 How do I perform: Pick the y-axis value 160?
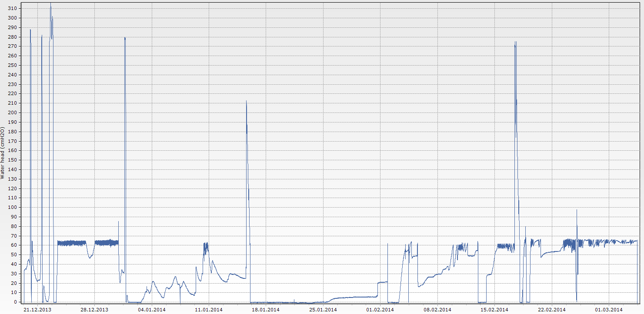[x=13, y=151]
